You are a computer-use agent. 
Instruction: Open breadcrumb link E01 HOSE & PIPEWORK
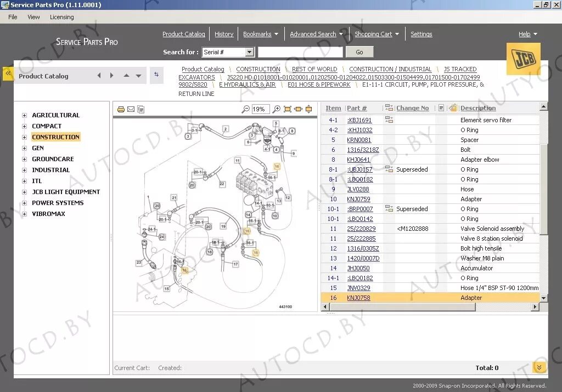pos(319,84)
